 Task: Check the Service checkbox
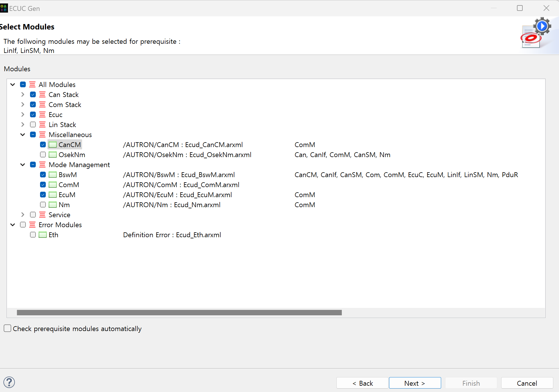(33, 215)
